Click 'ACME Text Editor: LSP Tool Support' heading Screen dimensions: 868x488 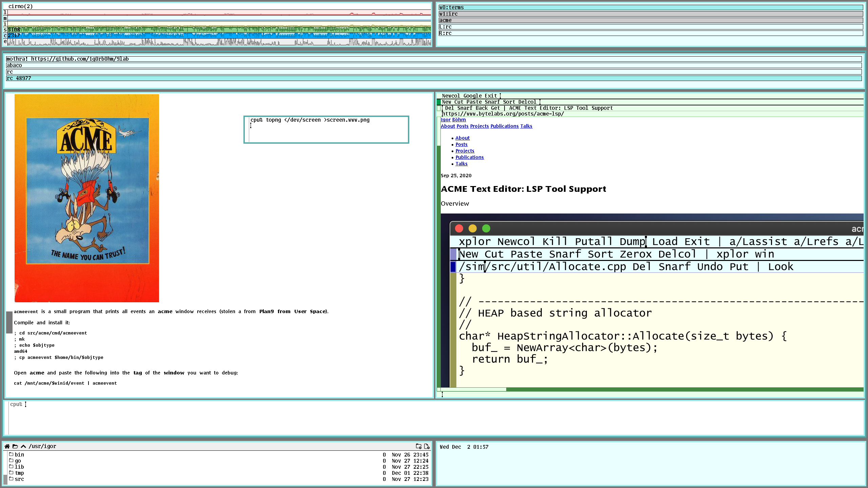tap(524, 189)
